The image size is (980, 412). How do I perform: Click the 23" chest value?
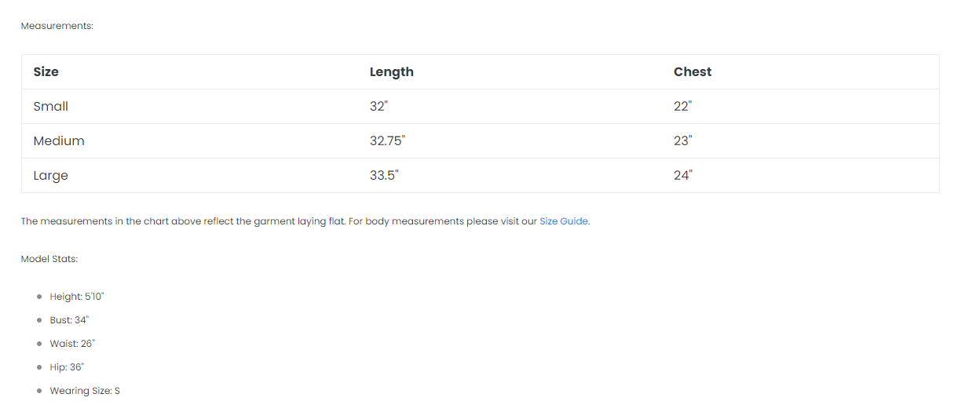(x=682, y=140)
